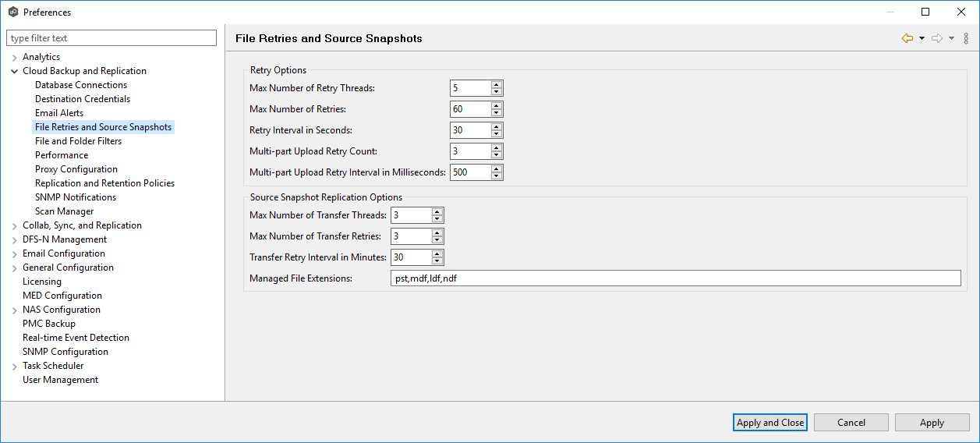Increase Max Number of Retry Threads
980x443 pixels.
click(497, 84)
